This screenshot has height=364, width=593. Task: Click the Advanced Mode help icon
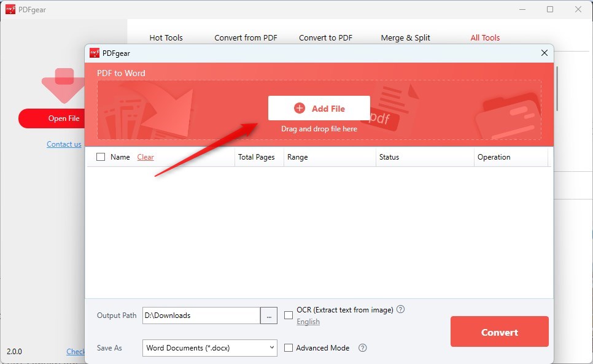[x=362, y=348]
